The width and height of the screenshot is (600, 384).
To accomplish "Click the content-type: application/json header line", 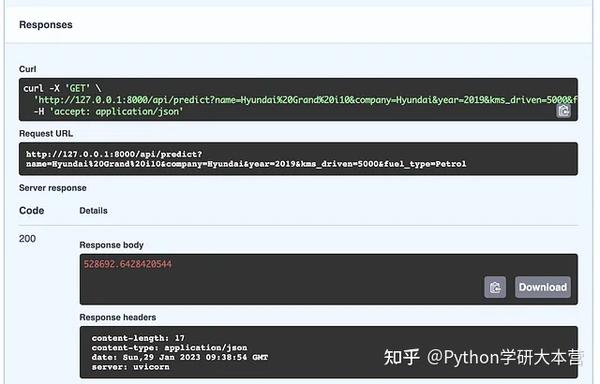I will tap(169, 348).
